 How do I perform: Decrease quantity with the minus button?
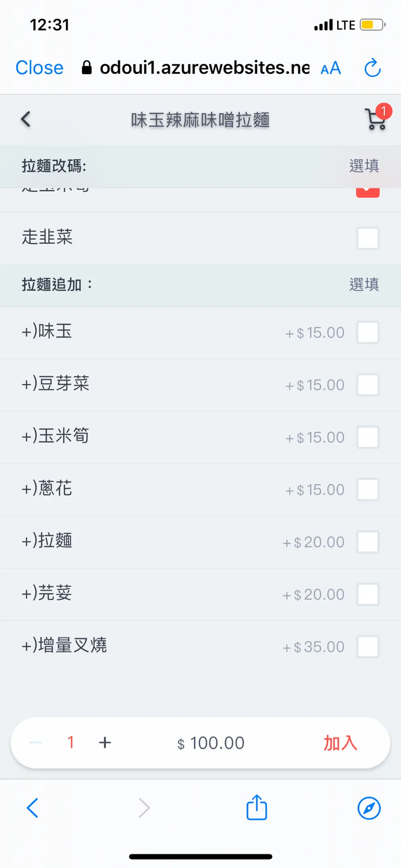point(36,743)
